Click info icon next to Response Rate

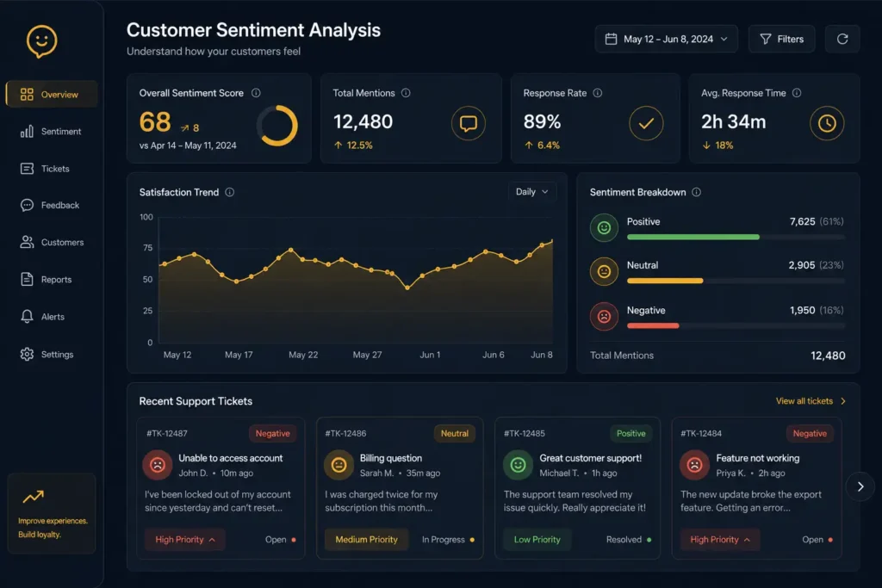tap(598, 93)
